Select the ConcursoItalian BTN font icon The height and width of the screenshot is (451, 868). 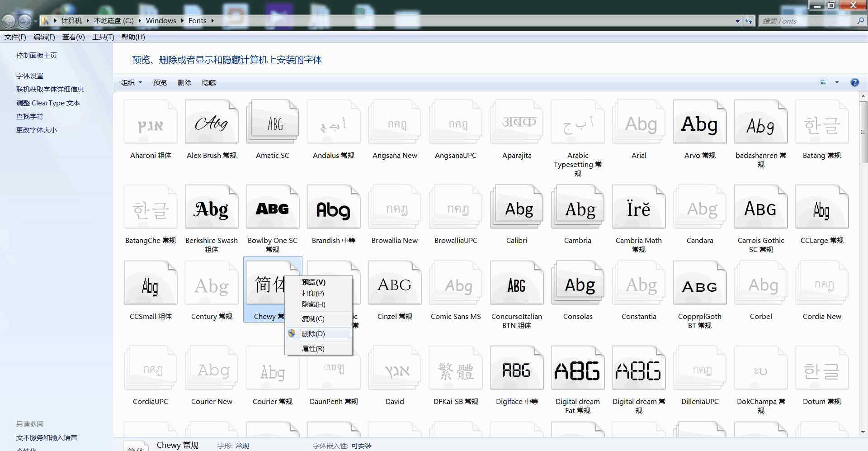[x=517, y=283]
